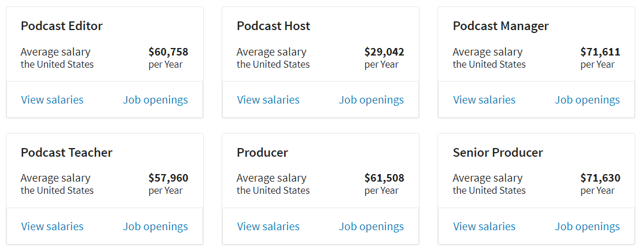This screenshot has width=644, height=251.
Task: Open View salaries for Podcast Host
Action: [268, 100]
